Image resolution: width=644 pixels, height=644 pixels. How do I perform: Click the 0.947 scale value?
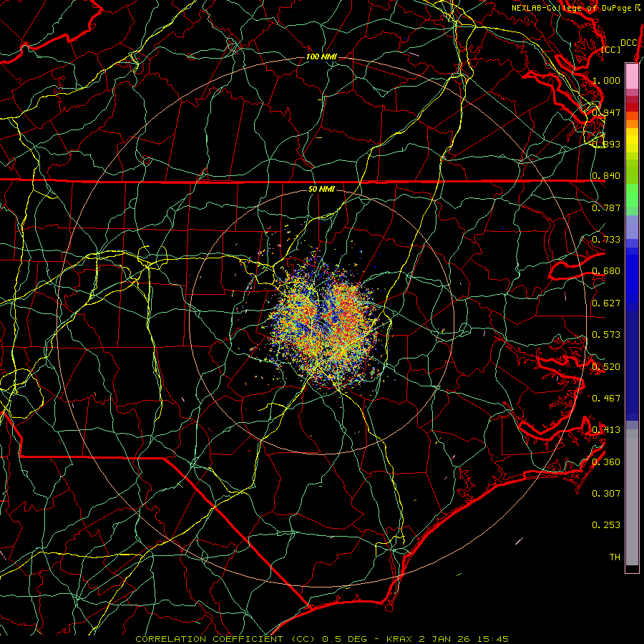coord(606,112)
